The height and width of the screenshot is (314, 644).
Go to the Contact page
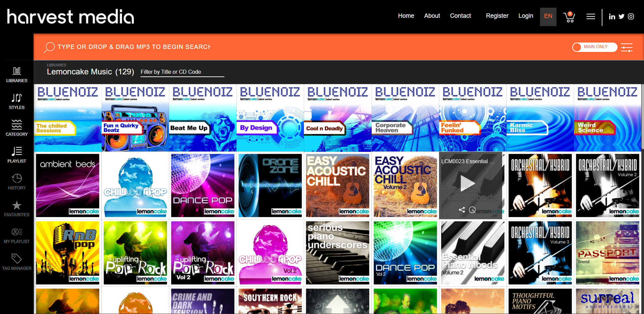point(460,16)
